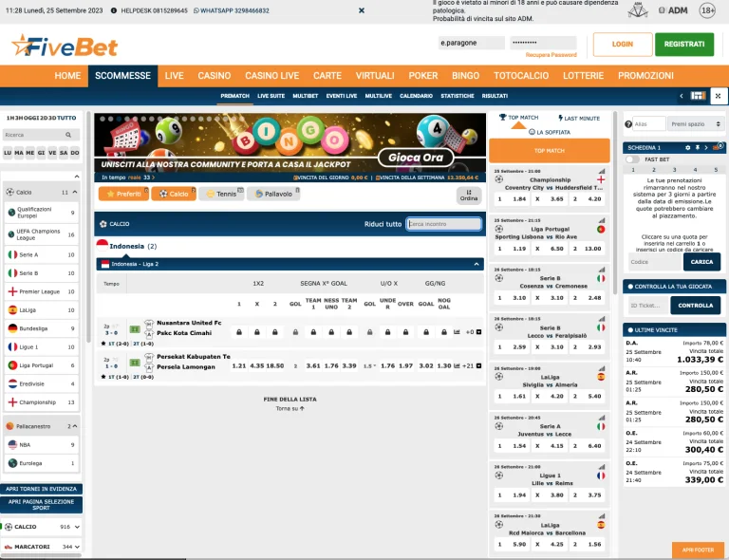Viewport: 729px width, 560px height.
Task: Open the CASINO LIVE main tab
Action: tap(272, 76)
